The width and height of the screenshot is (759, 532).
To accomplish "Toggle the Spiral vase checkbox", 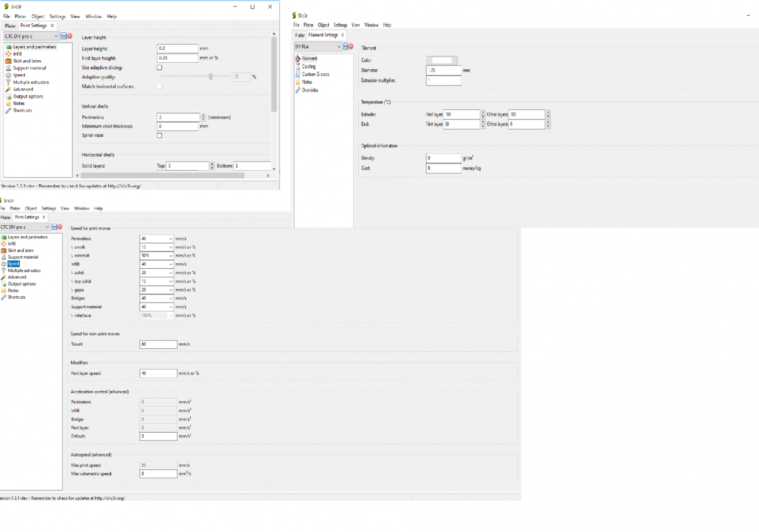I will [x=159, y=136].
